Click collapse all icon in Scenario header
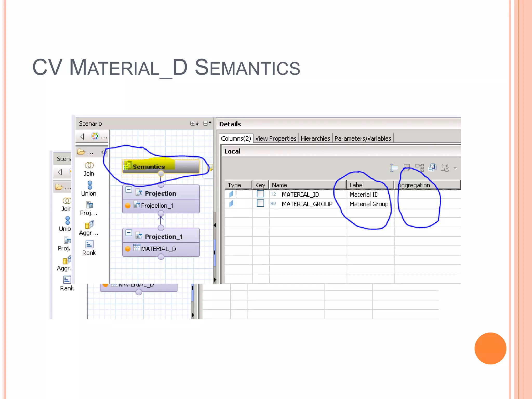 [x=207, y=123]
